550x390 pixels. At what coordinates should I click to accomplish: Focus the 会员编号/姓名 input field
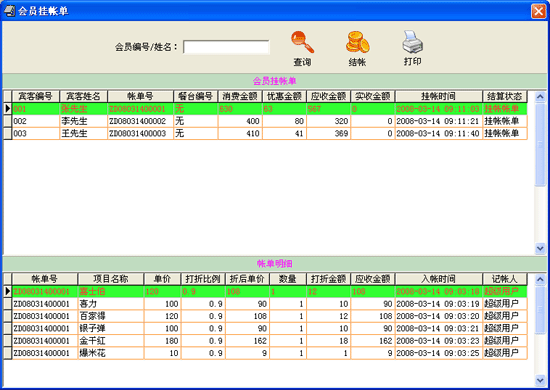(226, 47)
